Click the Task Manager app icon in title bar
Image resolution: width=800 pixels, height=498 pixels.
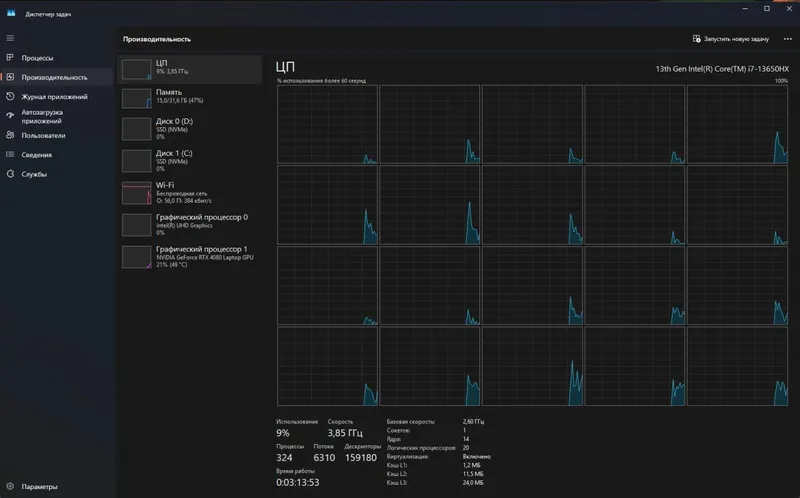click(x=11, y=14)
